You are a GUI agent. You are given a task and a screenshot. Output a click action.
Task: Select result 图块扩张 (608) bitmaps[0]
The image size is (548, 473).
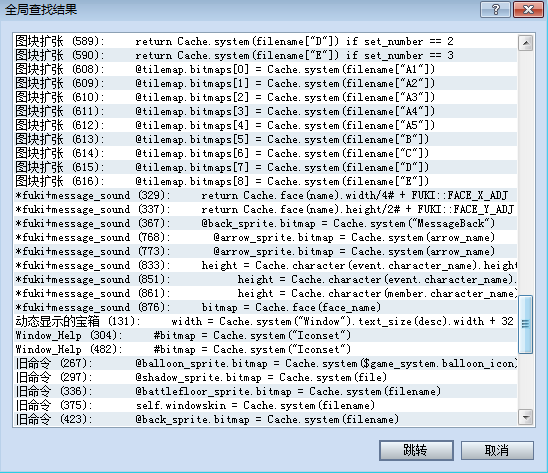pos(266,69)
